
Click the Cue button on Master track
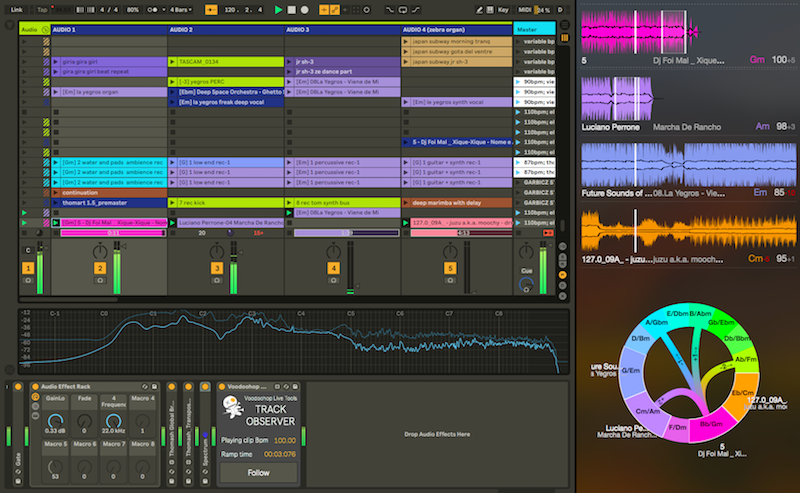pos(526,270)
